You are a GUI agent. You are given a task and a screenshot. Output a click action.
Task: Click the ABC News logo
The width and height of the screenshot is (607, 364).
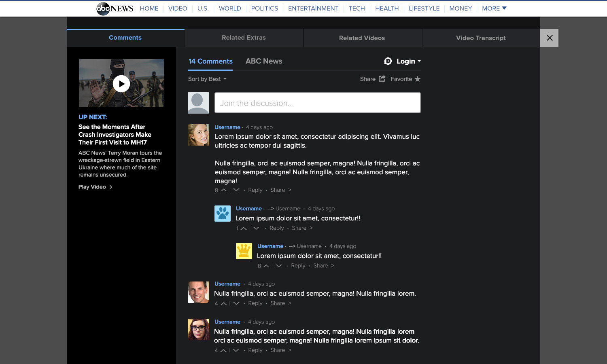(x=115, y=8)
